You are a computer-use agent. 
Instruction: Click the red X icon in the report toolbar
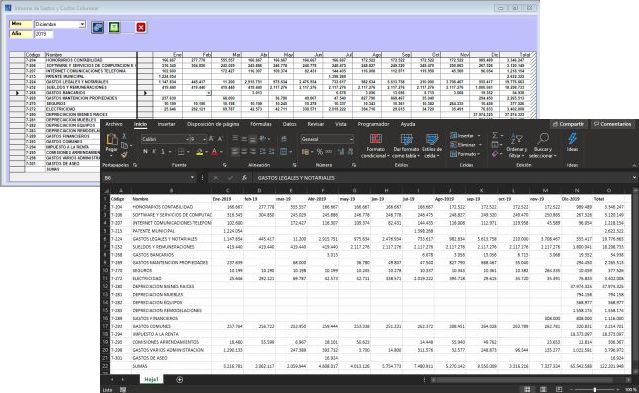click(x=141, y=27)
